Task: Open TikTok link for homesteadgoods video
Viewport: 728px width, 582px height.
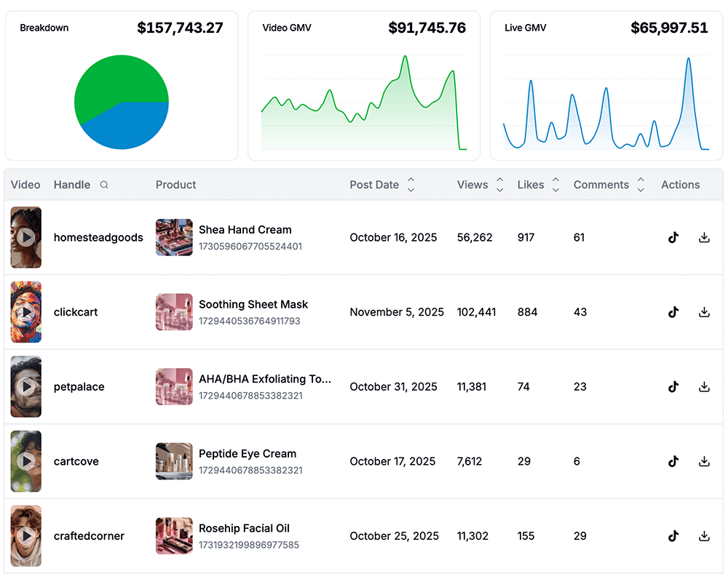Action: [673, 237]
